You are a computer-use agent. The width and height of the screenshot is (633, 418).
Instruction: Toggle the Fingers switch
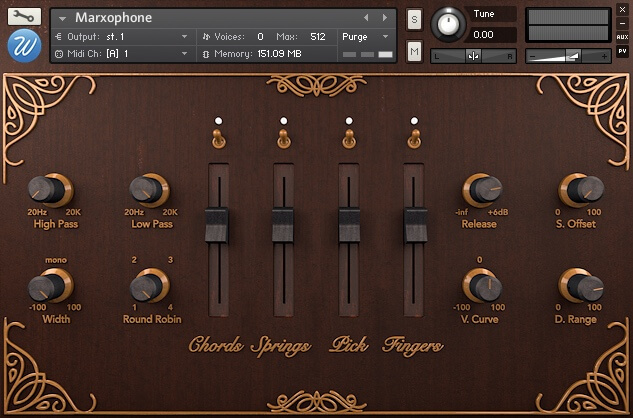tap(414, 139)
